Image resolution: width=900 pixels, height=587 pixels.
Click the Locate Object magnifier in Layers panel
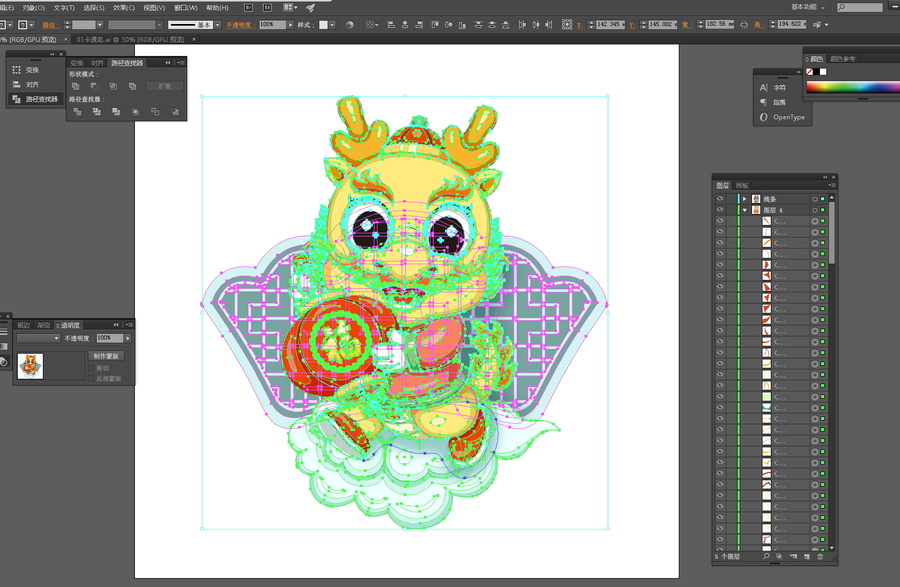point(766,556)
